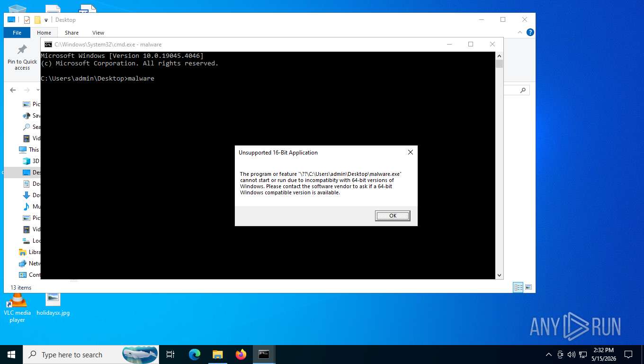This screenshot has height=364, width=644.
Task: Close the Unsupported 16-Bit Application dialog with X
Action: [x=411, y=152]
